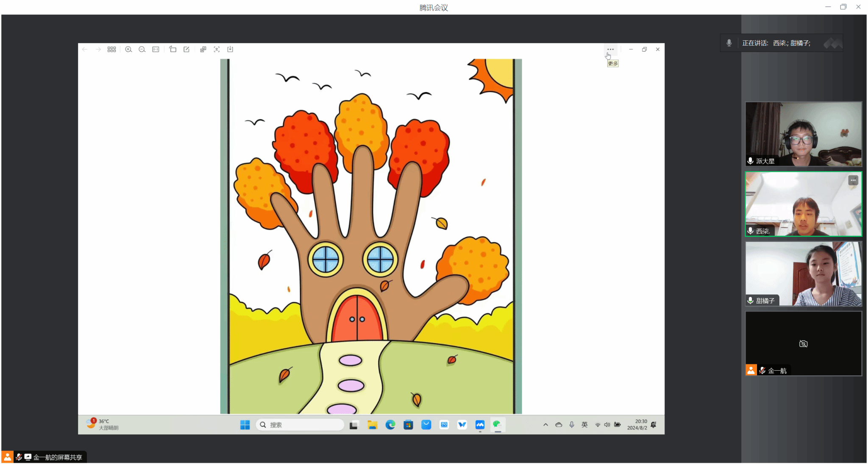The height and width of the screenshot is (464, 868).
Task: Click the edit image pencil icon
Action: coord(186,50)
